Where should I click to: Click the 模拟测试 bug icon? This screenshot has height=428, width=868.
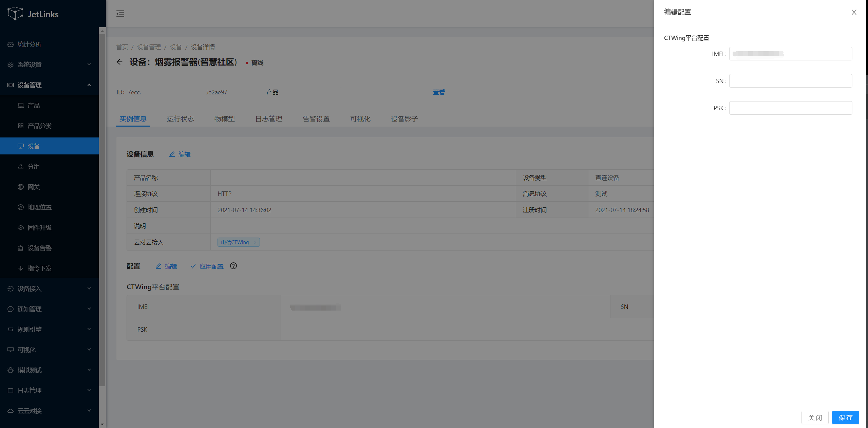tap(11, 370)
